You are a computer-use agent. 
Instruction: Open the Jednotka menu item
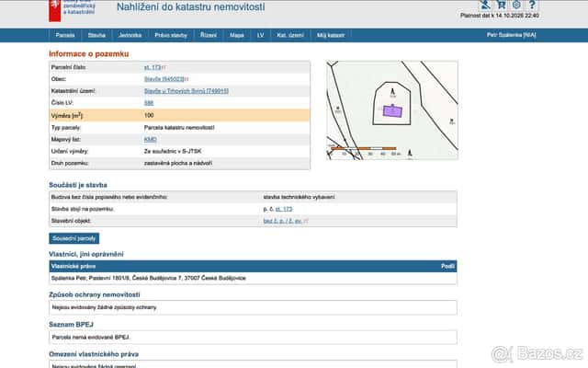130,35
